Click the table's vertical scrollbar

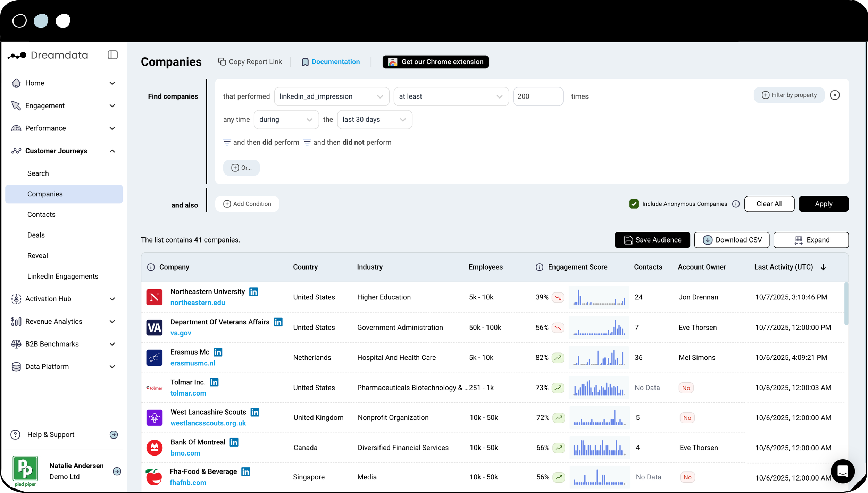click(x=846, y=304)
